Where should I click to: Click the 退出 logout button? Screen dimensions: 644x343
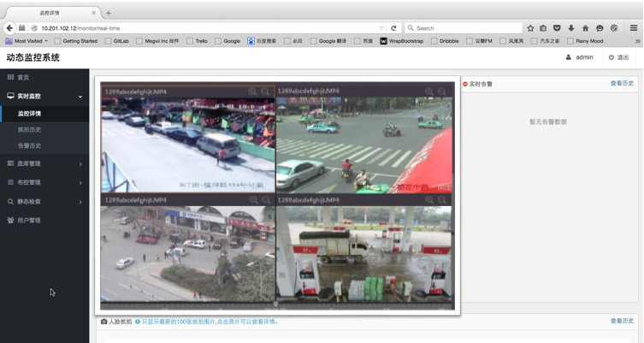618,57
